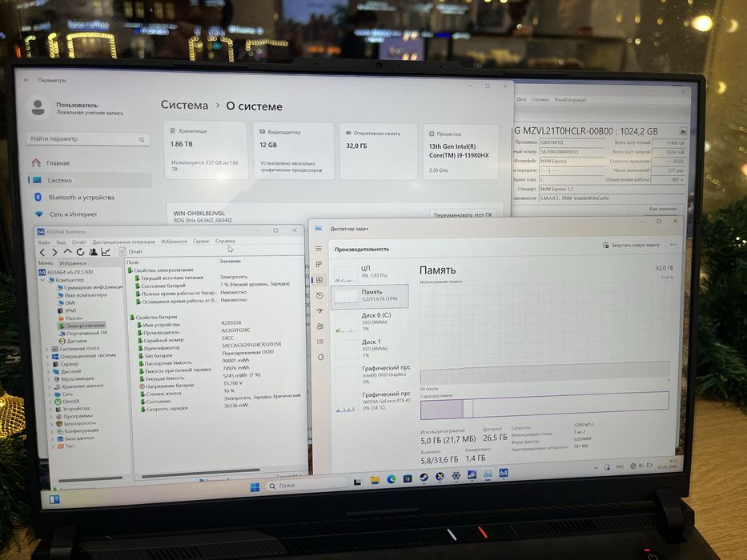Screen dimensions: 747x560
Task: Open Task Manager Startup apps icon
Action: point(319,310)
